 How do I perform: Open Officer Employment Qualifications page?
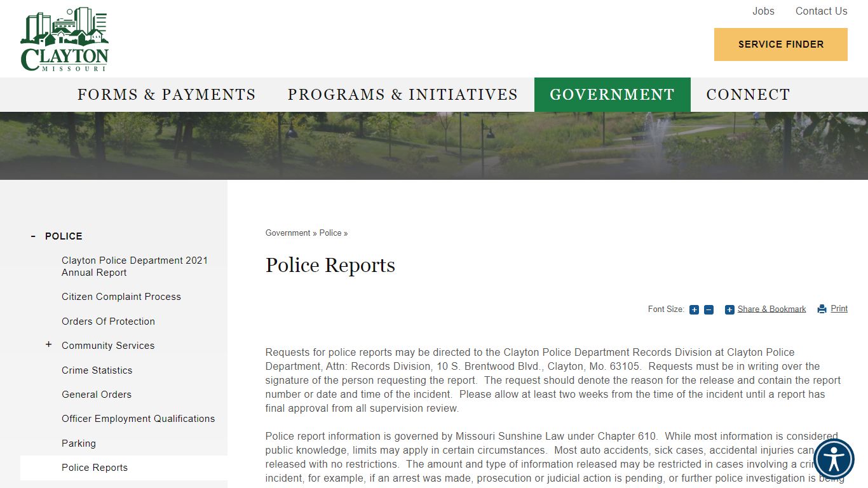pos(138,419)
